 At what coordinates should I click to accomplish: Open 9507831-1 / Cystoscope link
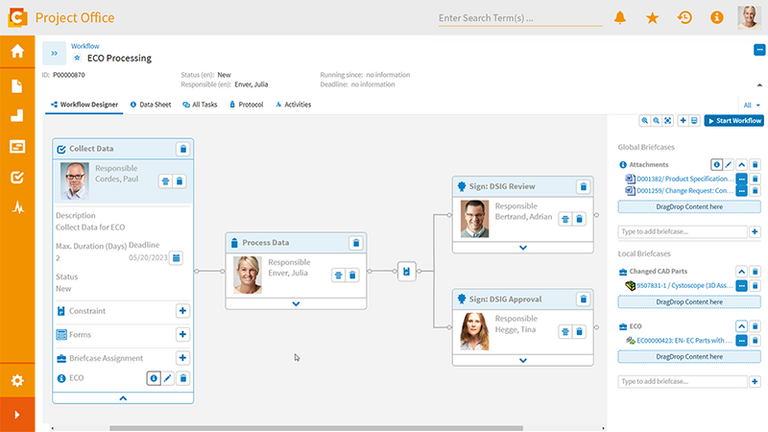[685, 286]
